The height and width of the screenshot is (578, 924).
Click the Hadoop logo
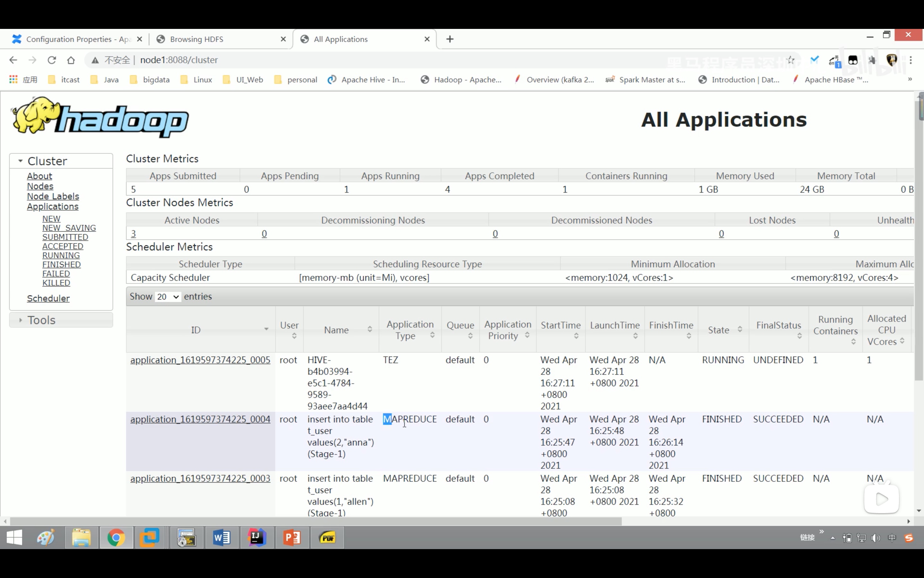[x=100, y=117]
